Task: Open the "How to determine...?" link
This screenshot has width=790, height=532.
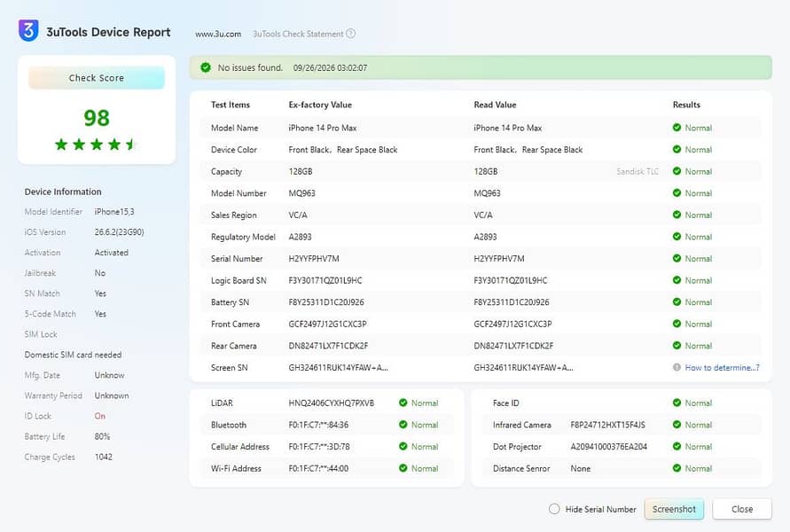Action: (x=722, y=368)
